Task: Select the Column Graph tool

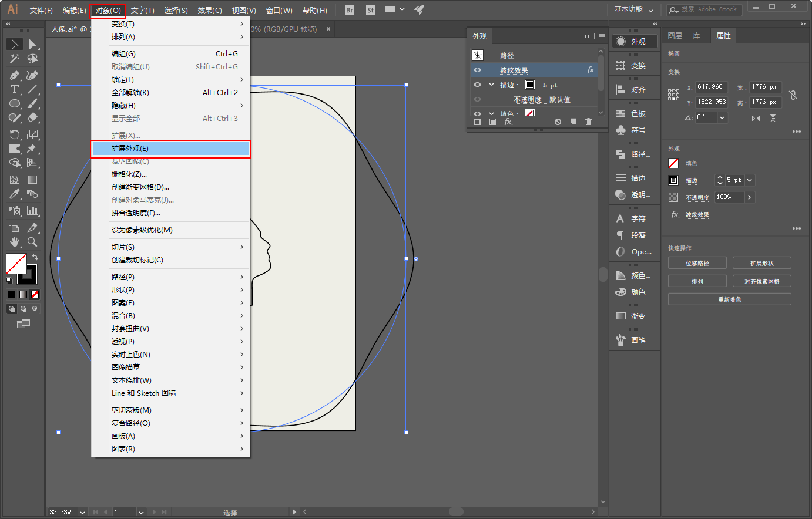Action: [33, 210]
